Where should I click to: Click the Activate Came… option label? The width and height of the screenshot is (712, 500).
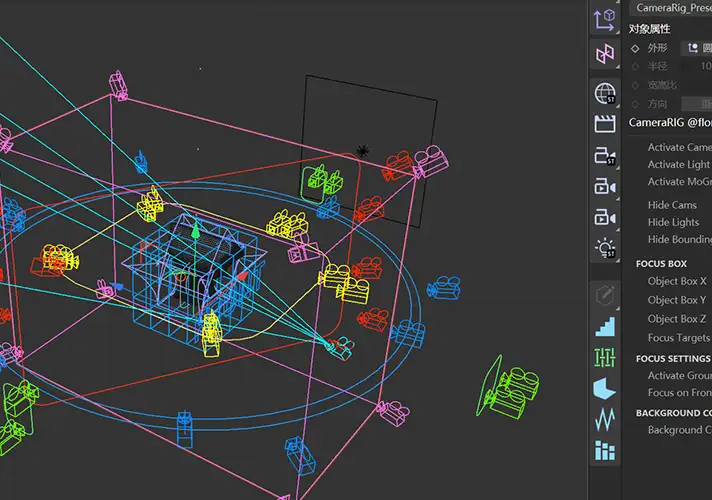pyautogui.click(x=680, y=147)
